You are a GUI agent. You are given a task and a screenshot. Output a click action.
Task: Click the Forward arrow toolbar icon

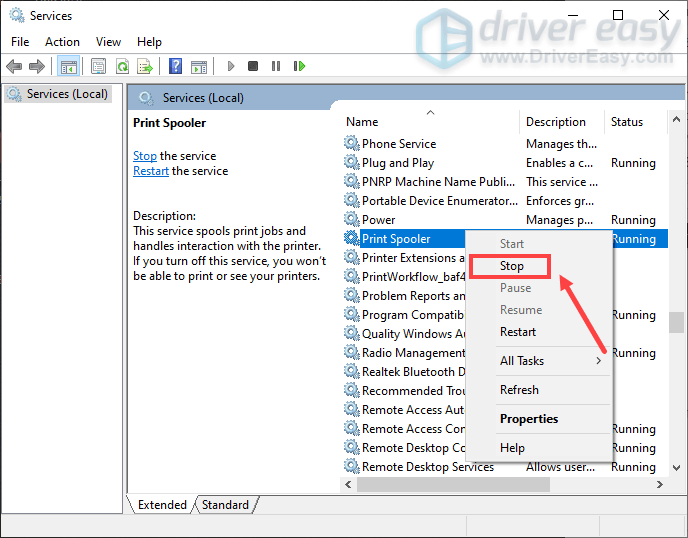click(x=37, y=66)
